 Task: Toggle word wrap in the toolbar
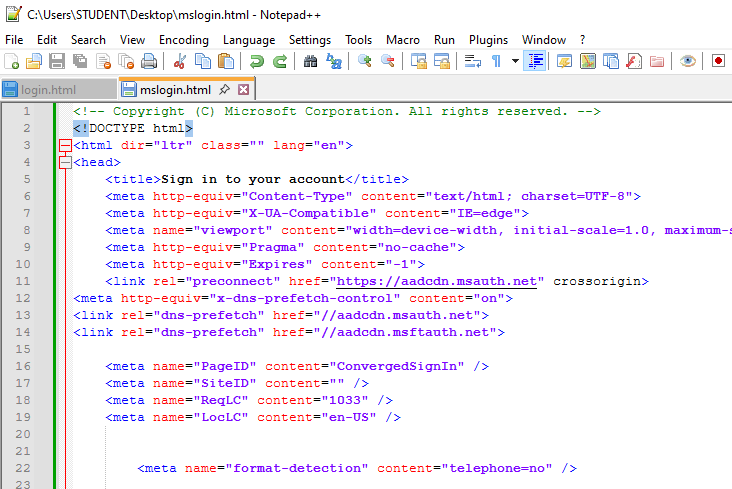(472, 61)
